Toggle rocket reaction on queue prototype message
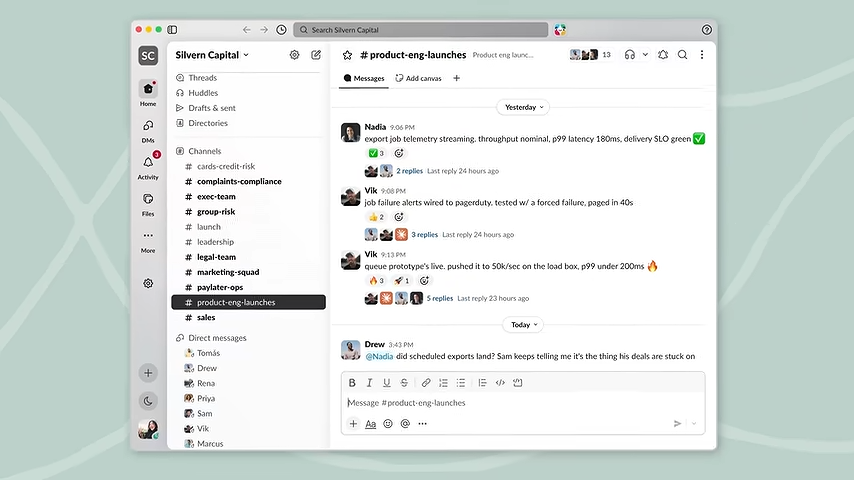854x480 pixels. click(401, 281)
